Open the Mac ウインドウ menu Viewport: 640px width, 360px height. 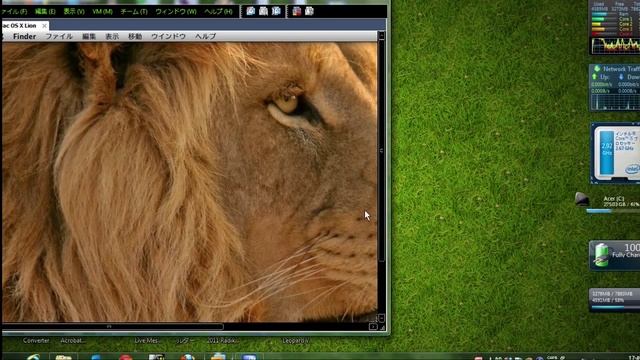pos(168,36)
